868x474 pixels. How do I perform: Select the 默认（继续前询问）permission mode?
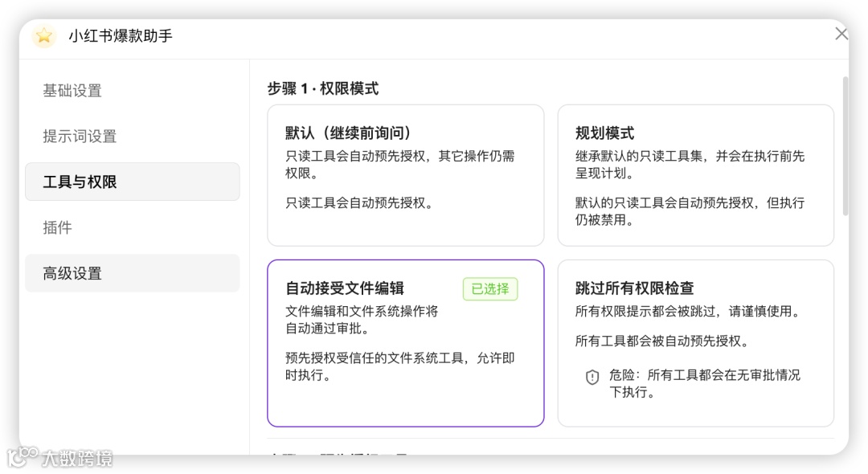[405, 174]
